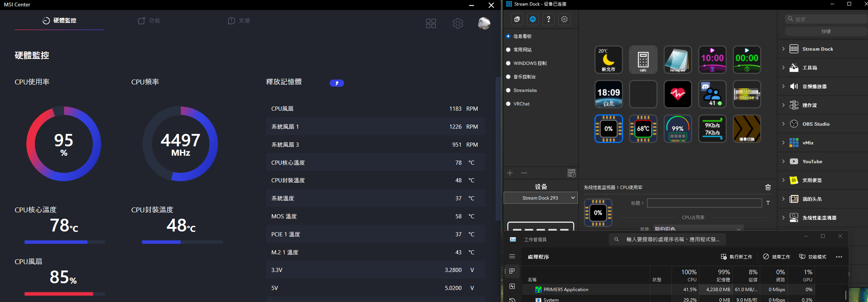This screenshot has height=302, width=868.
Task: Expand the YouTube plugin category
Action: click(x=783, y=161)
